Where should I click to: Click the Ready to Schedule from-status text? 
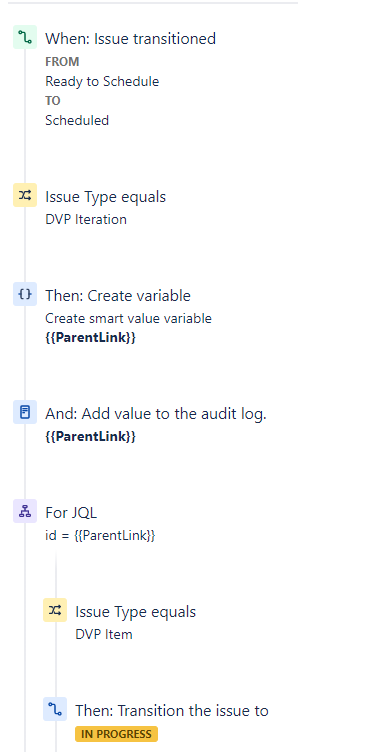click(102, 82)
